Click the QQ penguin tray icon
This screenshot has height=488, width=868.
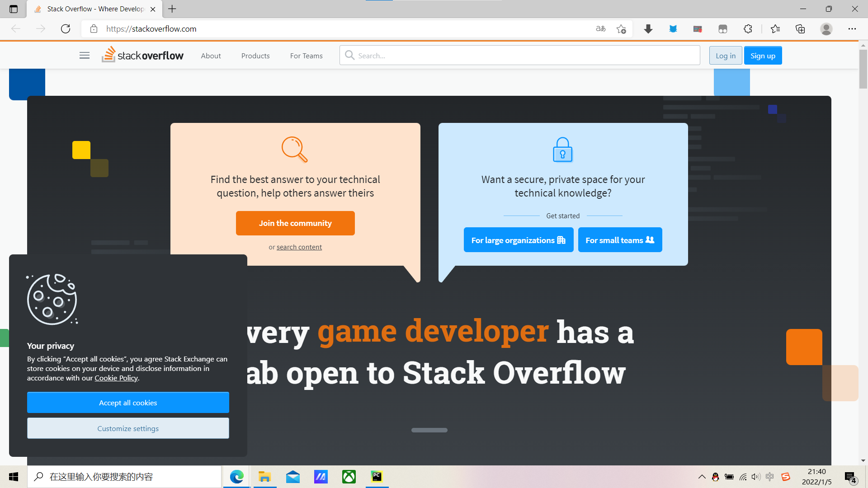tap(716, 477)
